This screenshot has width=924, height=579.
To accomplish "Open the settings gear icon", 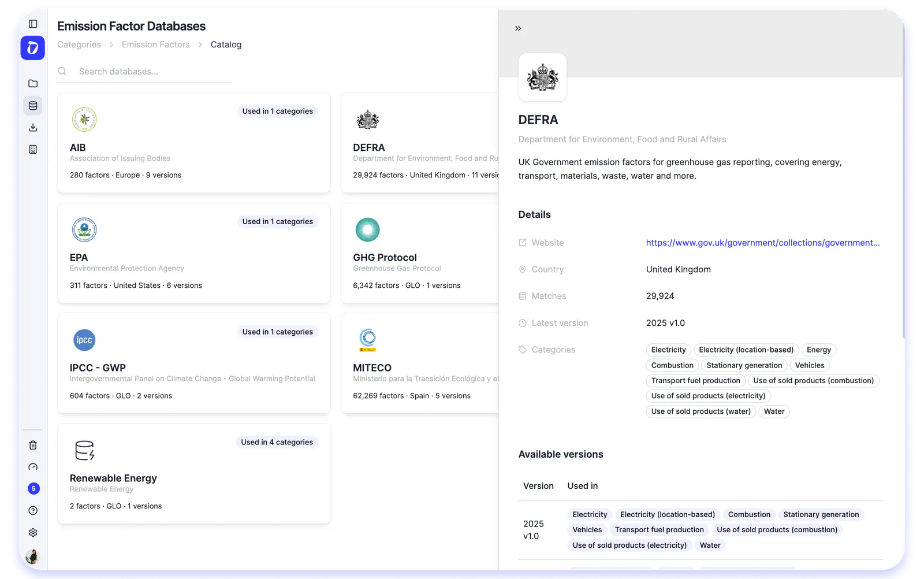I will click(33, 533).
